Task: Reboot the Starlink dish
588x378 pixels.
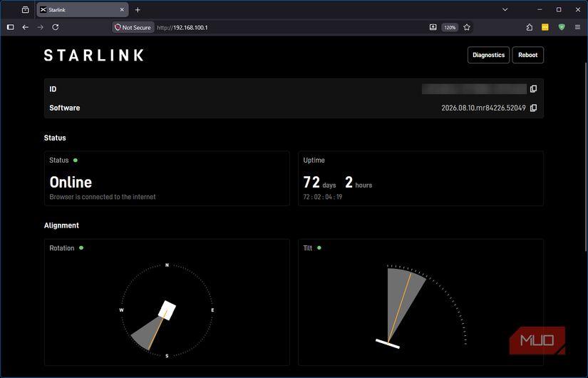Action: click(x=527, y=55)
